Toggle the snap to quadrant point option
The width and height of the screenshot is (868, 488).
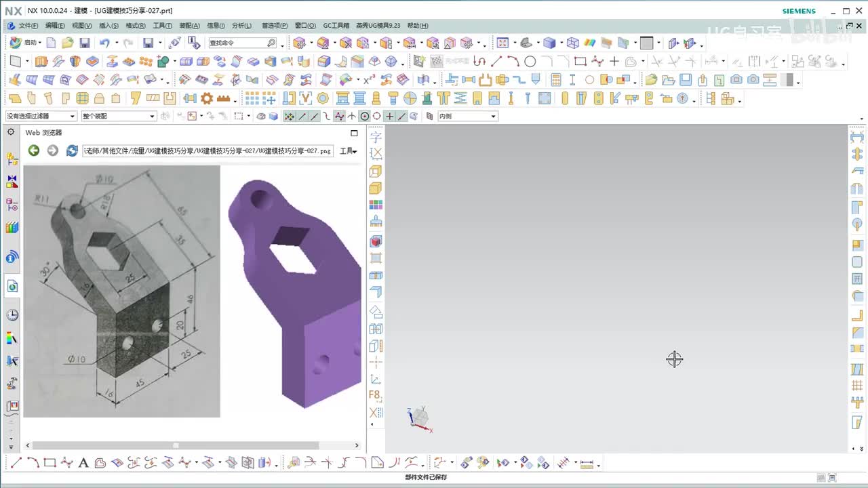click(x=377, y=116)
